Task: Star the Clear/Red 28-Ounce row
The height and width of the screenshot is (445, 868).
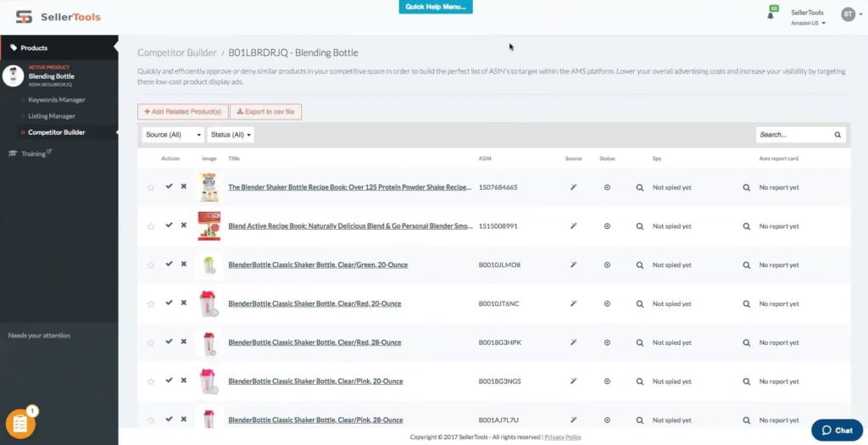Action: point(151,342)
